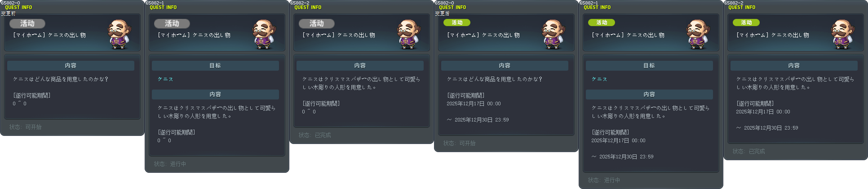Image resolution: width=868 pixels, height=189 pixels.
Task: Open the クニス link in the gray-badge 65882-1 panel
Action: pos(165,79)
